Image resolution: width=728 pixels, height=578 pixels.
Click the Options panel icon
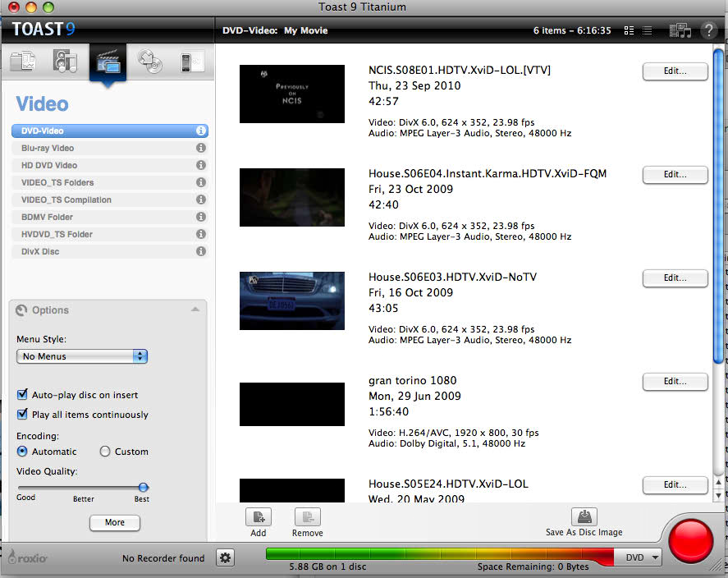pyautogui.click(x=21, y=310)
